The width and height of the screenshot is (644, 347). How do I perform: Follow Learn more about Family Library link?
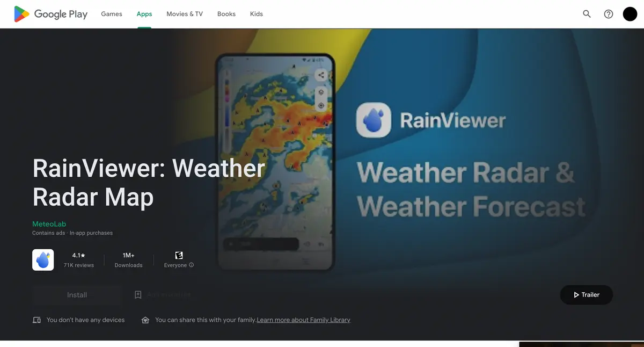tap(303, 320)
